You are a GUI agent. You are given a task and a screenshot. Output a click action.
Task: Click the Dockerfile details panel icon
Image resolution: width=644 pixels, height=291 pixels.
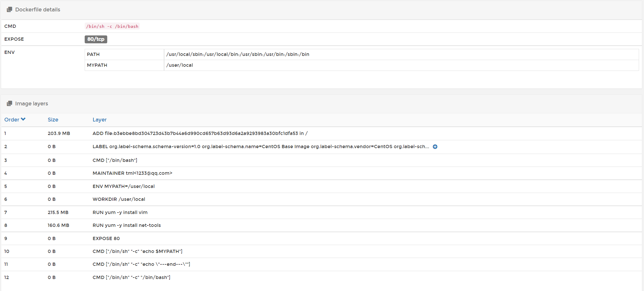(x=9, y=10)
